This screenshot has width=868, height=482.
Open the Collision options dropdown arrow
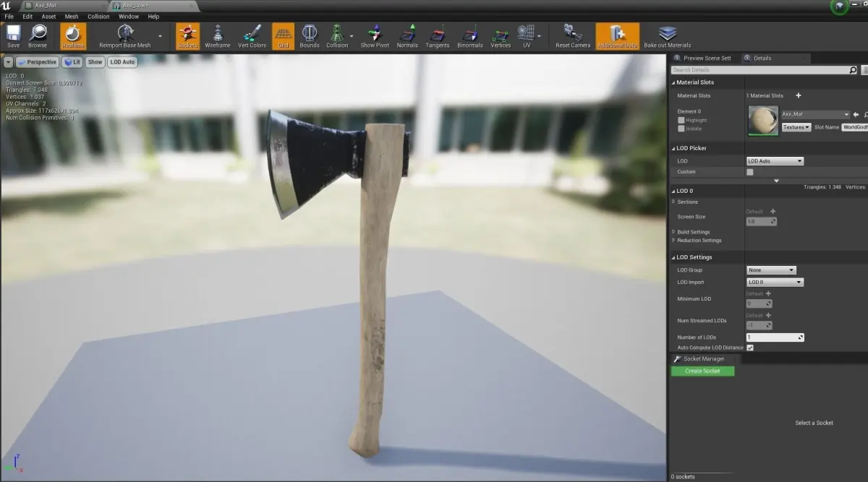[352, 36]
